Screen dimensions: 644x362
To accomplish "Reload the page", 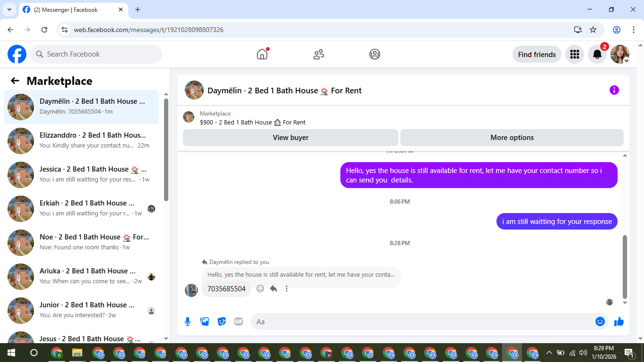I will pos(44,30).
